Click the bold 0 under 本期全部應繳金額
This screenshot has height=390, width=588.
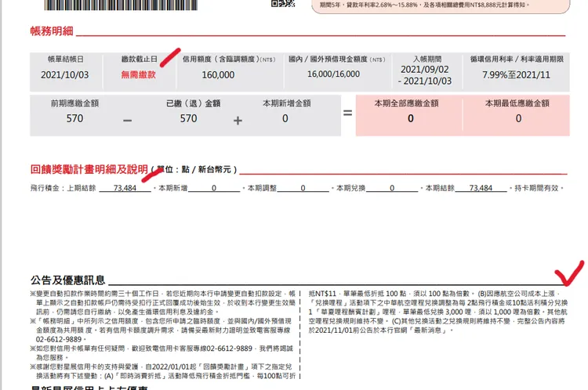pyautogui.click(x=411, y=118)
